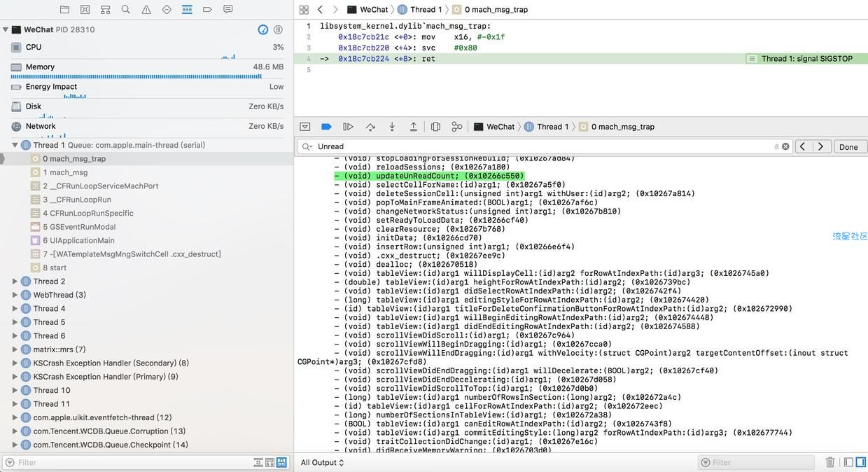Go to previous search match
Screen dimensions: 868x472
(804, 146)
